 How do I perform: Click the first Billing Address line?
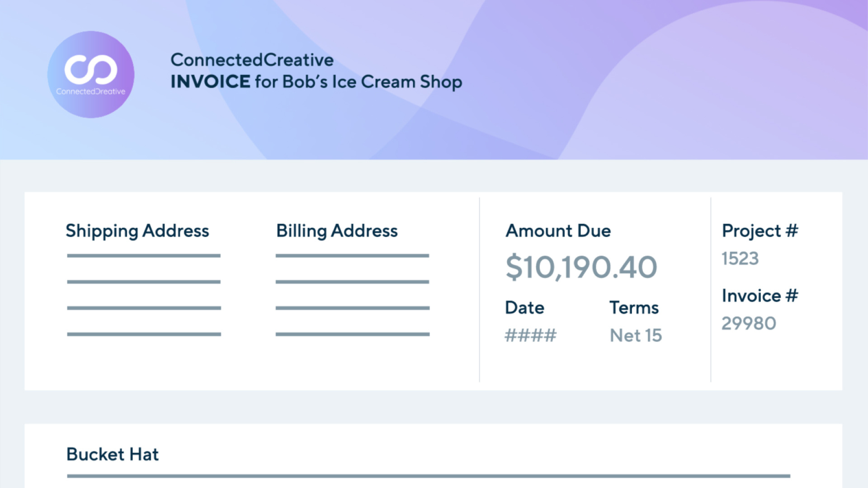[x=352, y=256]
